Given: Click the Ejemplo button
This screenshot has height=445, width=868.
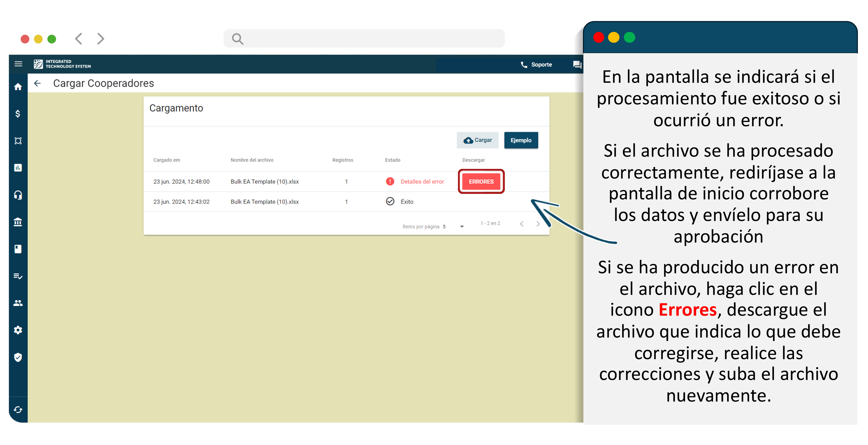Looking at the screenshot, I should point(521,140).
